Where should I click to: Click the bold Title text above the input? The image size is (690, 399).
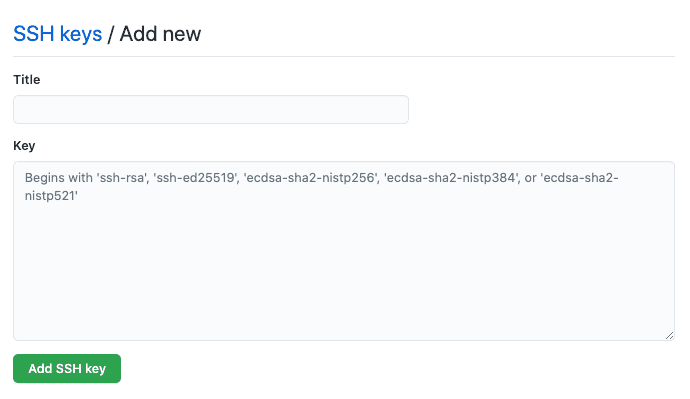(x=27, y=80)
